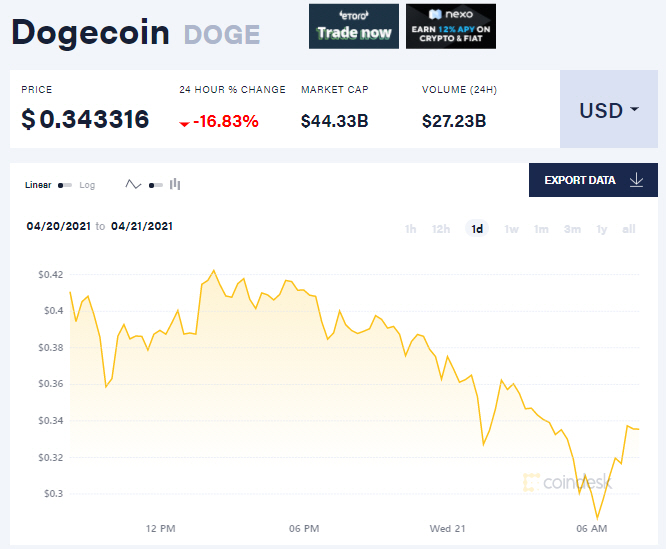
Task: Toggle the line/candlestick chart switch
Action: pos(155,185)
